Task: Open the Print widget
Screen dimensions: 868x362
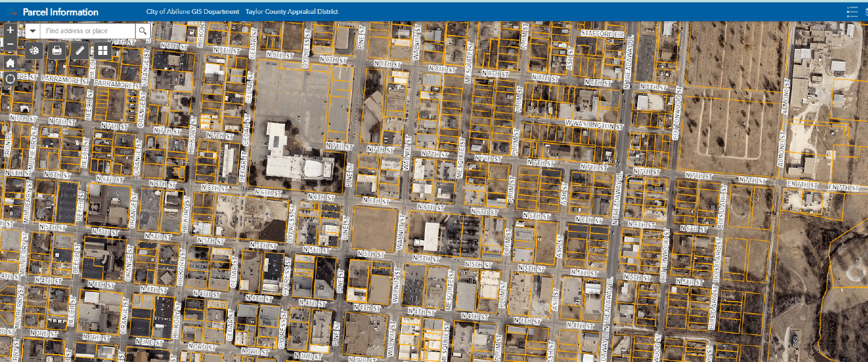Action: (x=57, y=51)
